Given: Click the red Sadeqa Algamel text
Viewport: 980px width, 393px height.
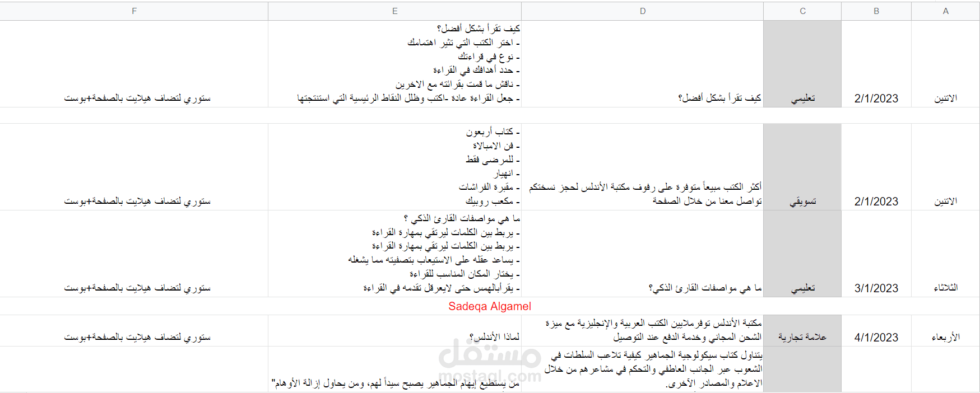Looking at the screenshot, I should (490, 306).
